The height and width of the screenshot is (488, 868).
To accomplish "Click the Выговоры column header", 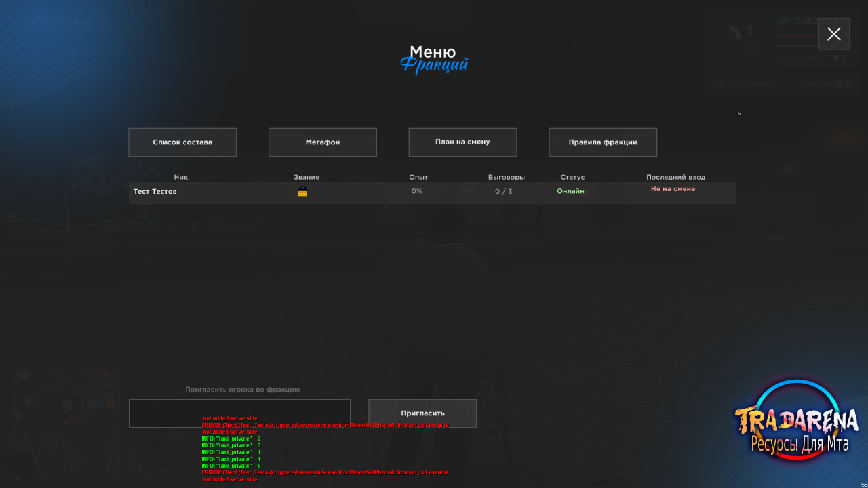I will 507,177.
